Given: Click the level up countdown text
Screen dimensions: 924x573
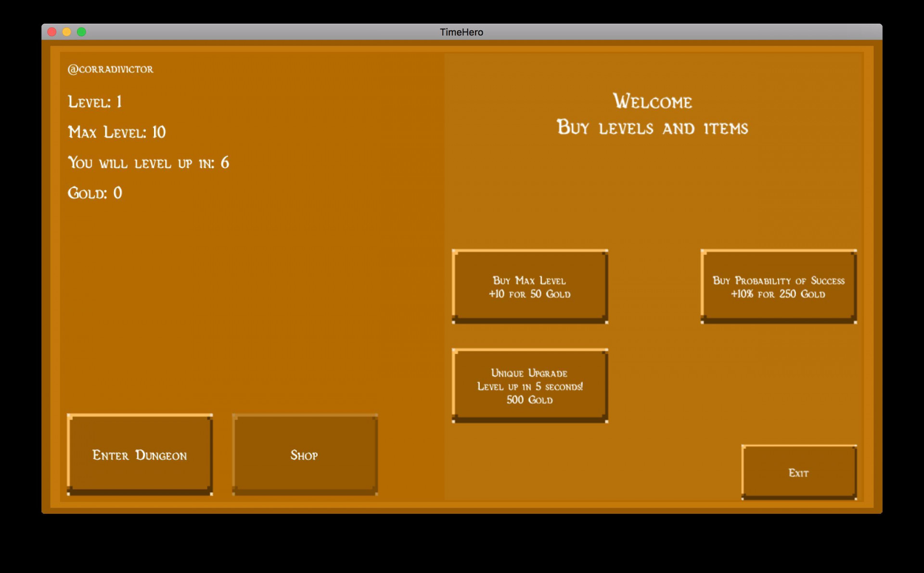Looking at the screenshot, I should (148, 163).
